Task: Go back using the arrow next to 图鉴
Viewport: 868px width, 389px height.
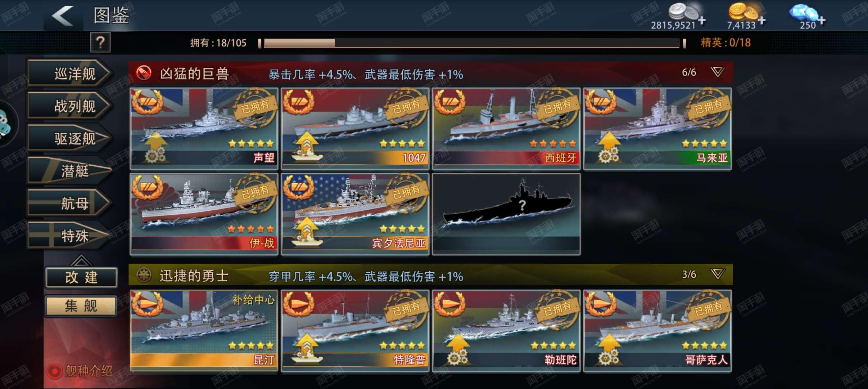Action: [x=63, y=15]
